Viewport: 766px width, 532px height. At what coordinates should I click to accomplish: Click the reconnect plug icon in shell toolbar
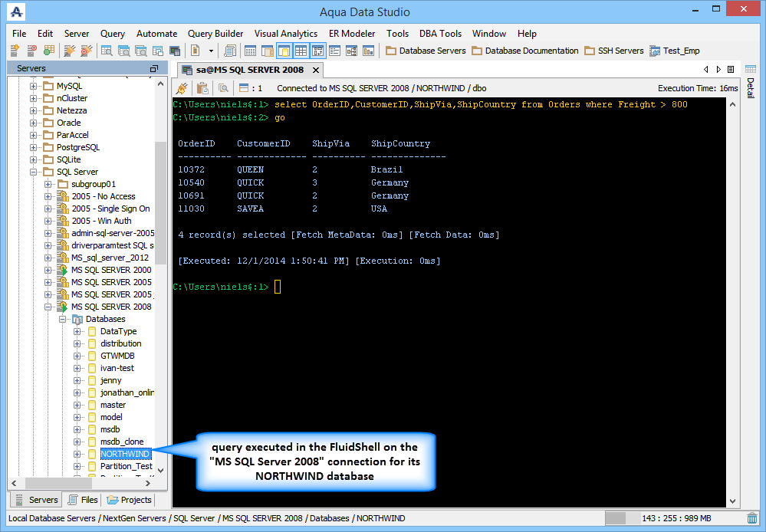pos(182,88)
